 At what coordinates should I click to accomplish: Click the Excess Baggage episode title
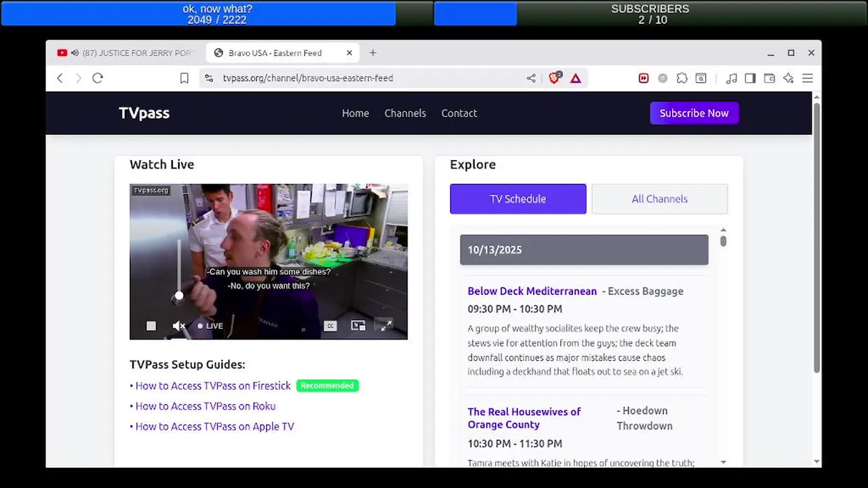point(646,291)
